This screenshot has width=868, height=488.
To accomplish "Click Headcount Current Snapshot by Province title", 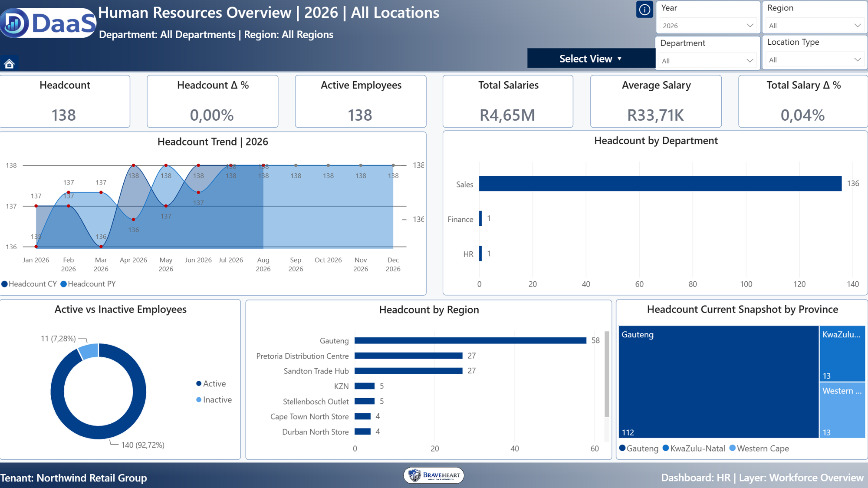I will 742,310.
